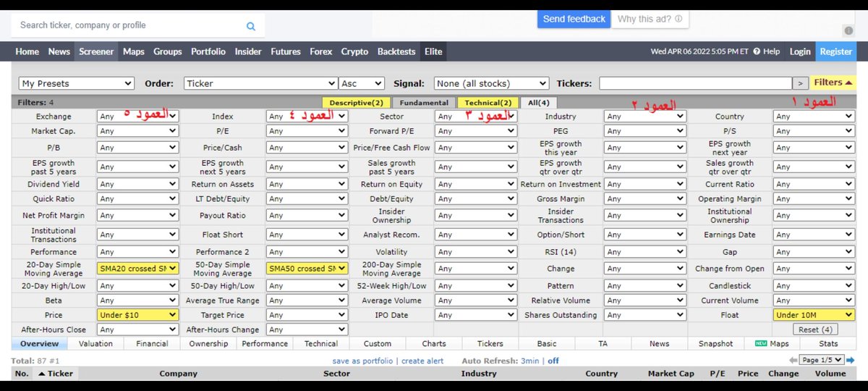Open the Elite menu item
868x391 pixels.
point(433,51)
